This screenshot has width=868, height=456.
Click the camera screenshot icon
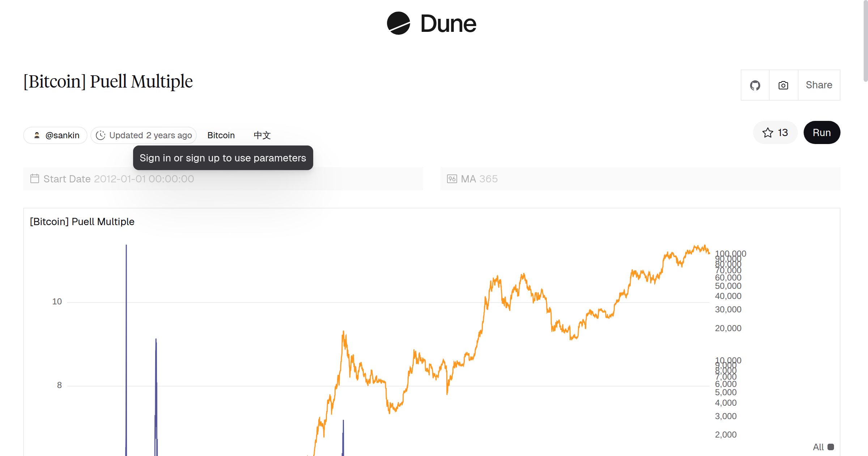click(x=783, y=85)
